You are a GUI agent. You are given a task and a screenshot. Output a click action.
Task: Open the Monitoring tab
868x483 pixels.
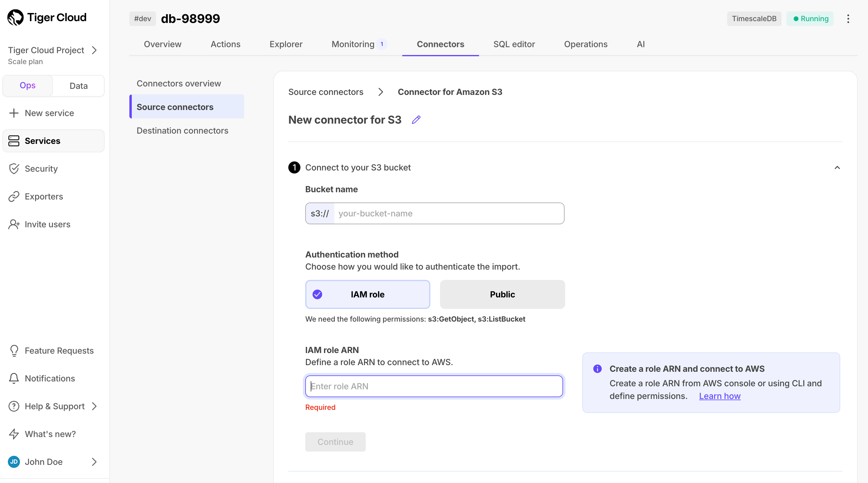[x=353, y=44]
